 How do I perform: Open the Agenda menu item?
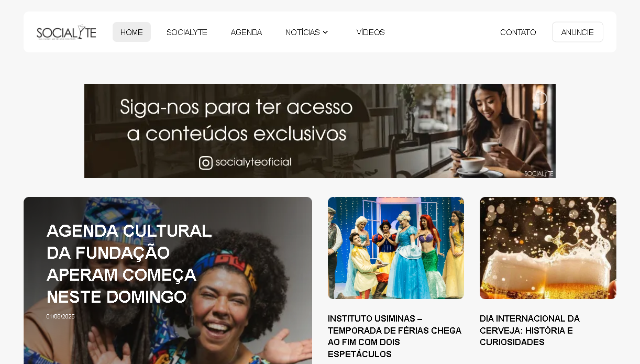click(x=246, y=32)
